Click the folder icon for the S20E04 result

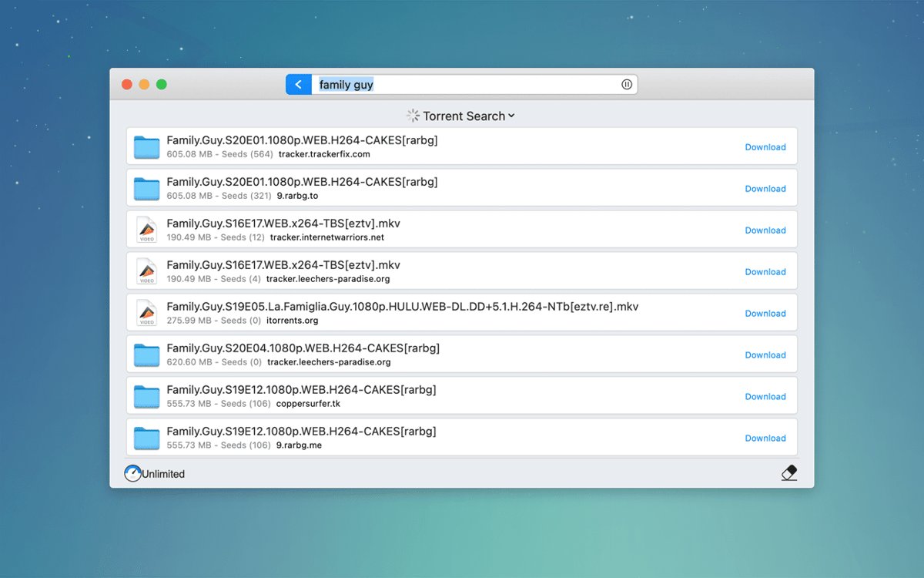146,355
